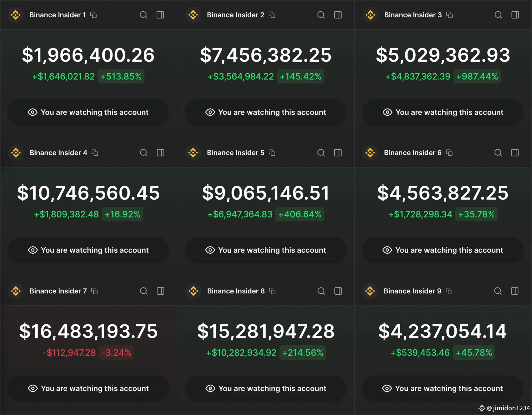Click the +35.78% gain badge
Screen dimensions: 532x415
point(476,214)
